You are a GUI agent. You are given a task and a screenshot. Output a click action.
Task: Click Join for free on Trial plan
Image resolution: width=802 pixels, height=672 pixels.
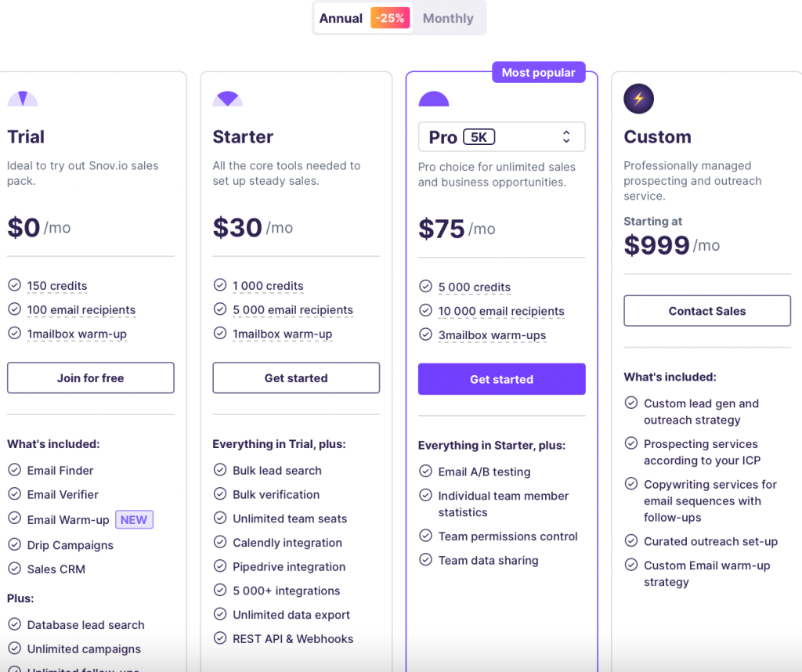90,378
